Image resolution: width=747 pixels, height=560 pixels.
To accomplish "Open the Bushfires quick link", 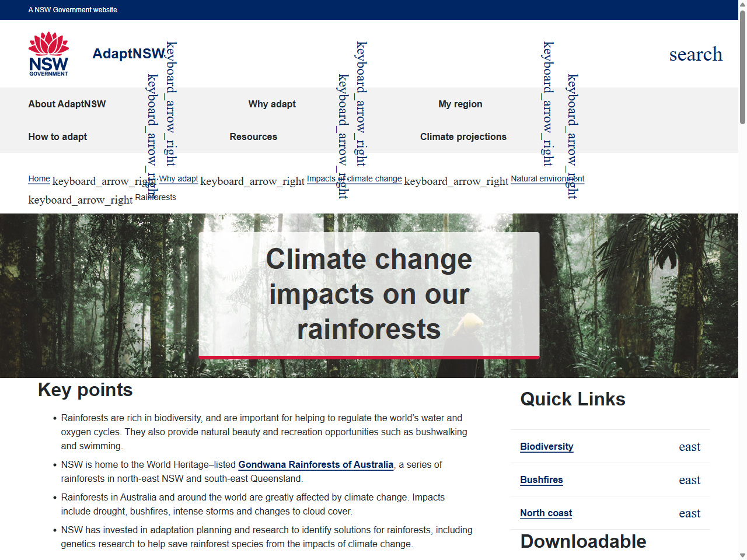I will point(541,480).
